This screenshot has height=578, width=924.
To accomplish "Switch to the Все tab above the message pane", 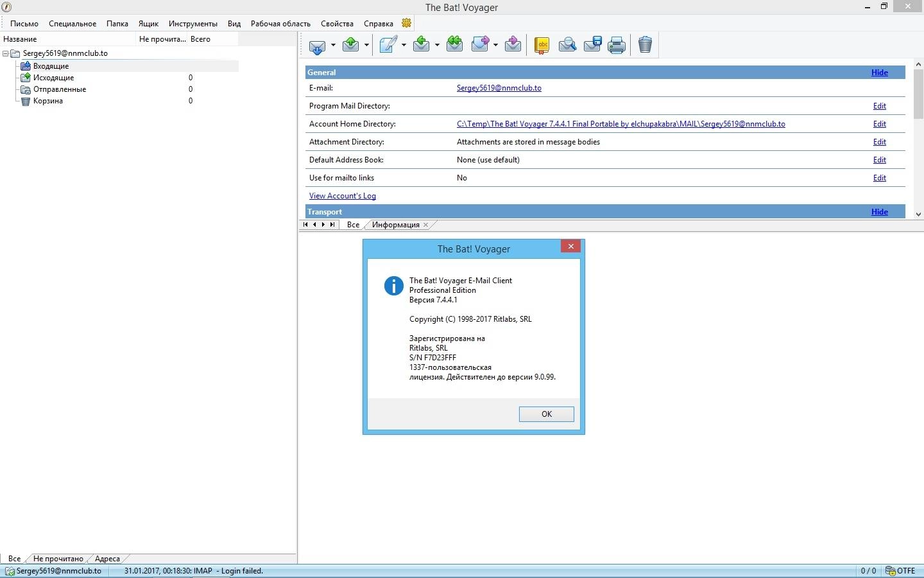I will click(x=353, y=225).
